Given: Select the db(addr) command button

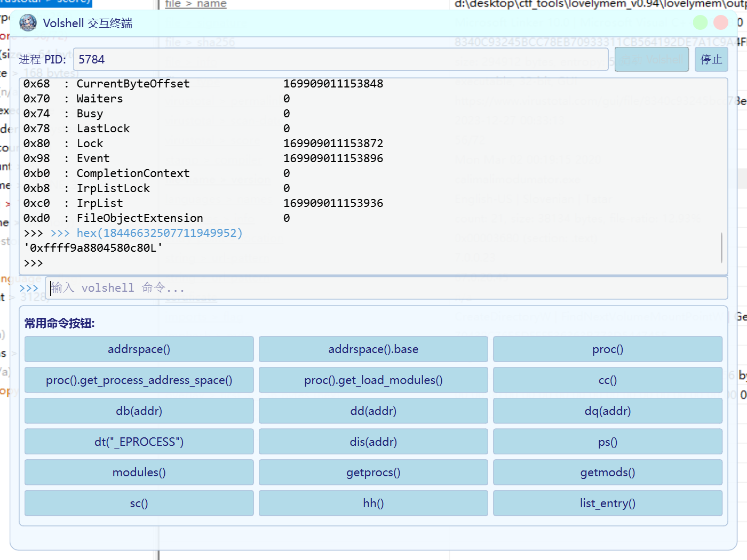Looking at the screenshot, I should (x=139, y=411).
